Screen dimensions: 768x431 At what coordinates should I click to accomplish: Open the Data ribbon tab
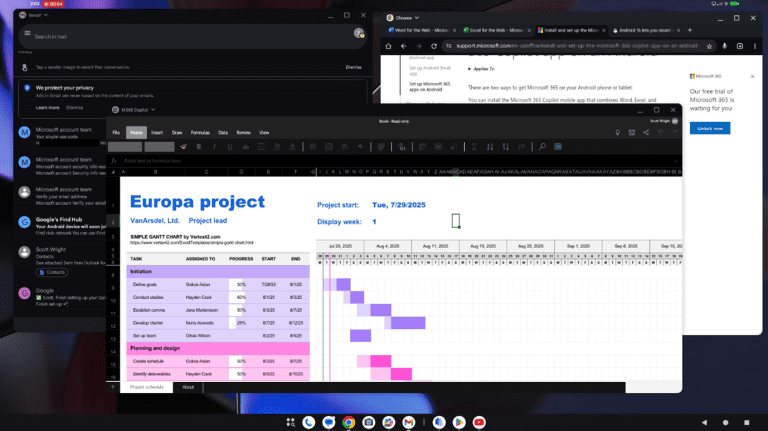[223, 133]
